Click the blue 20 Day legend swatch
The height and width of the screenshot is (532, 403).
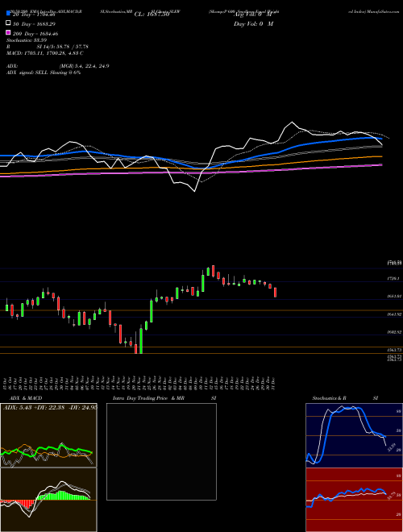pos(9,13)
